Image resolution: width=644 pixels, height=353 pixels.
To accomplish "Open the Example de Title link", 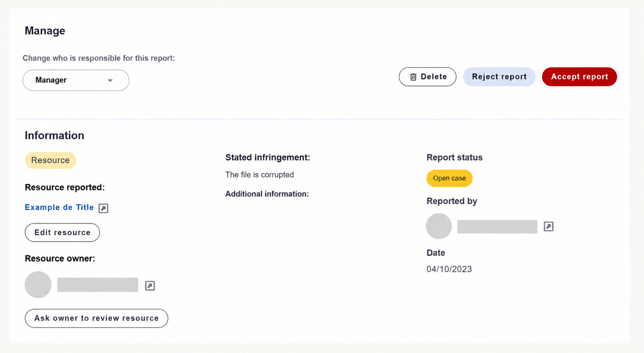I will click(x=59, y=207).
